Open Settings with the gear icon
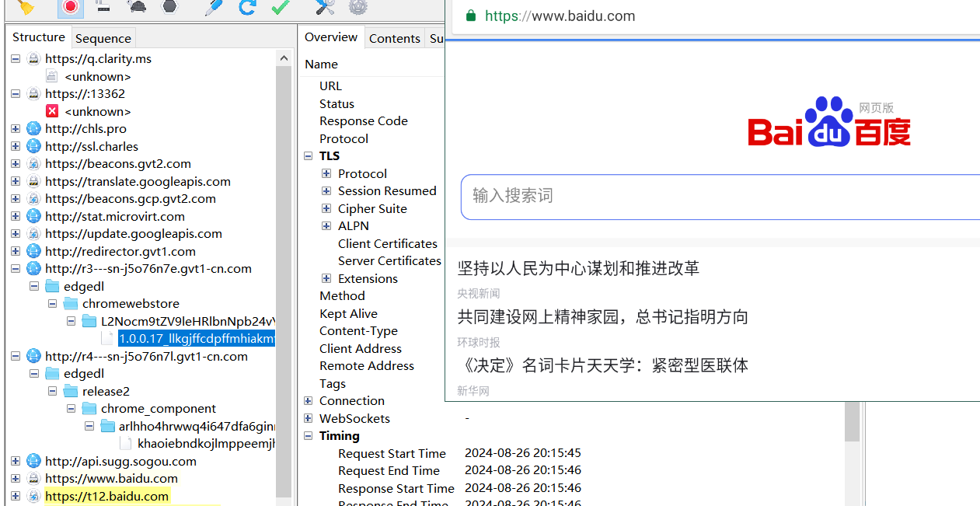Viewport: 980px width, 506px height. tap(357, 7)
